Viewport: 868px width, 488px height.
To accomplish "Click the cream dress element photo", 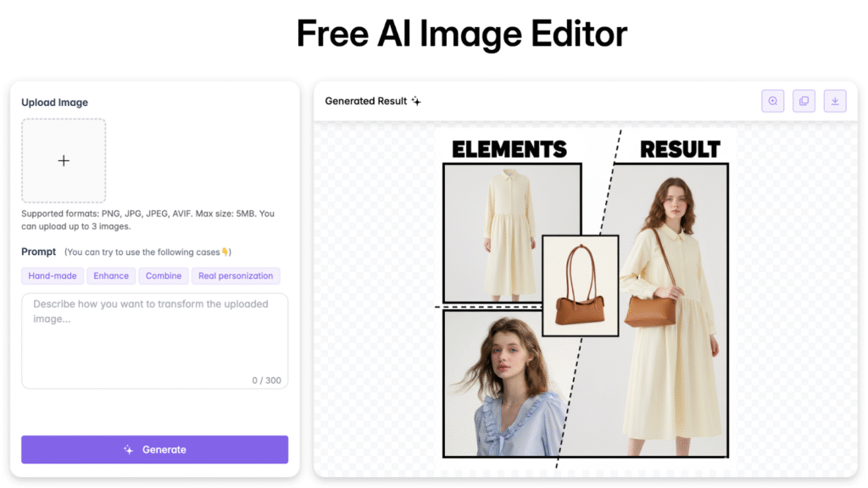I will (511, 233).
